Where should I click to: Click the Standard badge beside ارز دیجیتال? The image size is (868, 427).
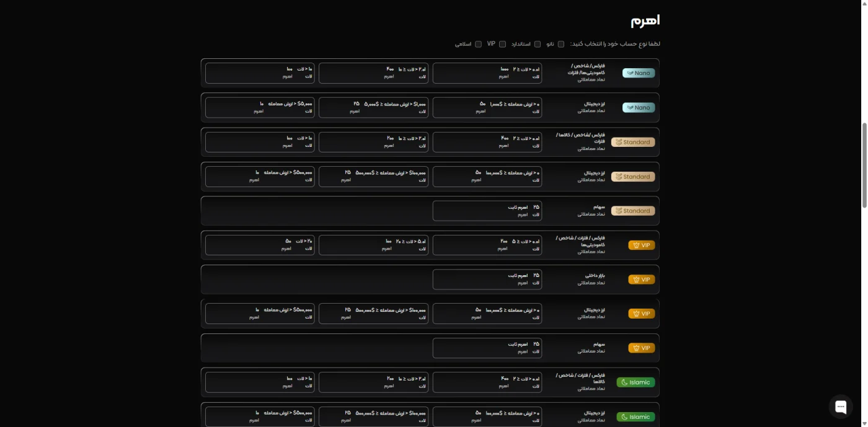633,177
